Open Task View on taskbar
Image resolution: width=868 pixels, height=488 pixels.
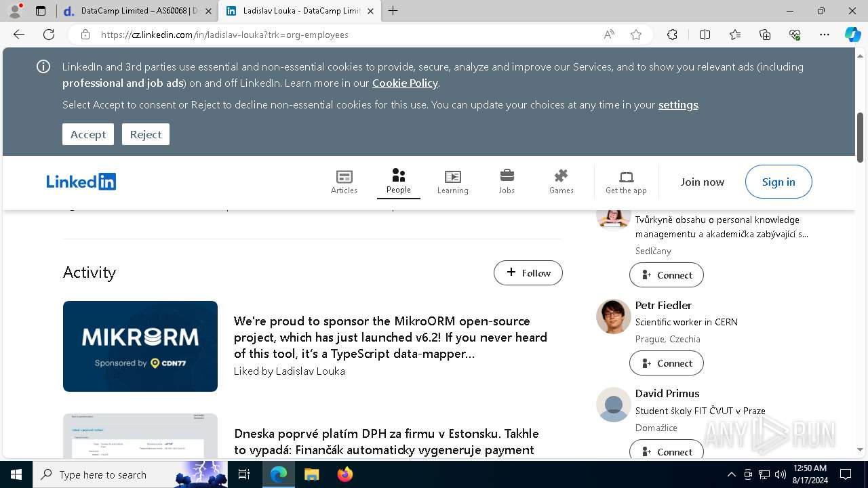point(244,474)
